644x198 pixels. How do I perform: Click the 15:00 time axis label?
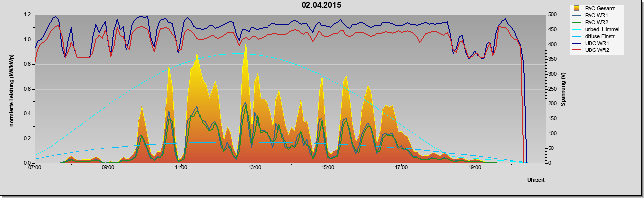point(328,168)
